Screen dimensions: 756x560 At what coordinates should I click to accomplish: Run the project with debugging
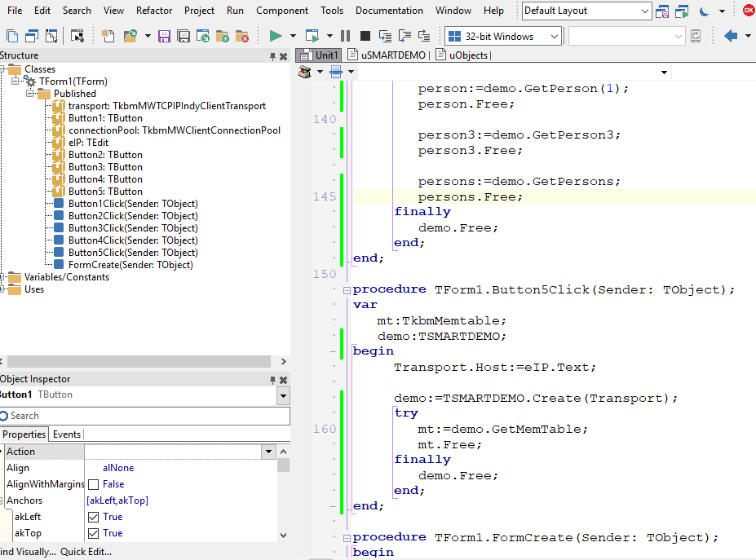tap(277, 35)
